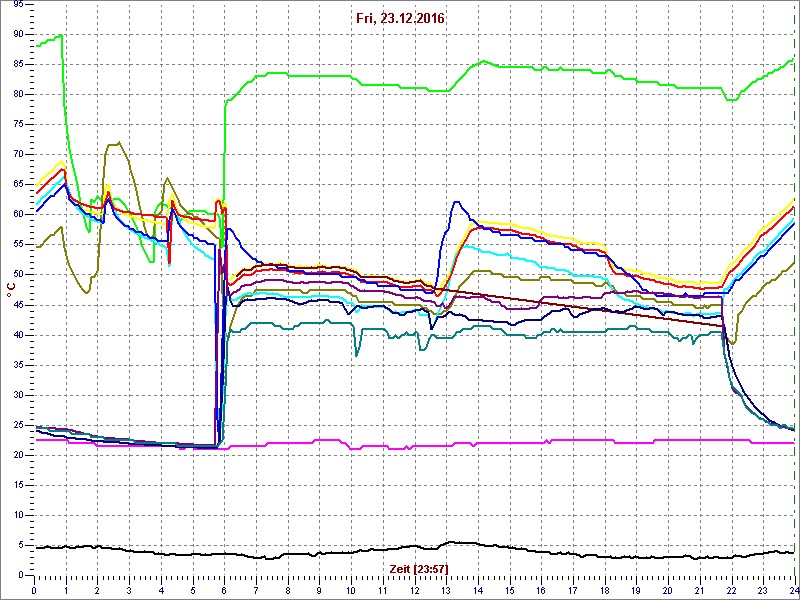Click the hour 7 label on time axis
Image resolution: width=800 pixels, height=600 pixels.
pyautogui.click(x=256, y=590)
